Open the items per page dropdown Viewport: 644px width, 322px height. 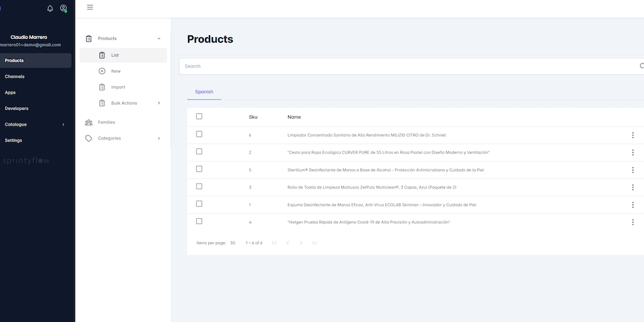pyautogui.click(x=233, y=243)
